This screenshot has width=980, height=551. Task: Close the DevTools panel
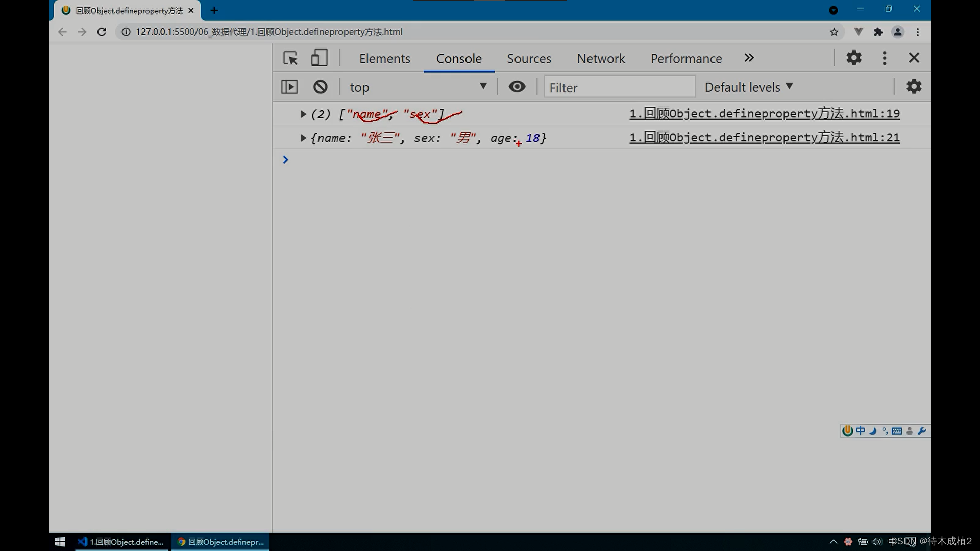[914, 58]
